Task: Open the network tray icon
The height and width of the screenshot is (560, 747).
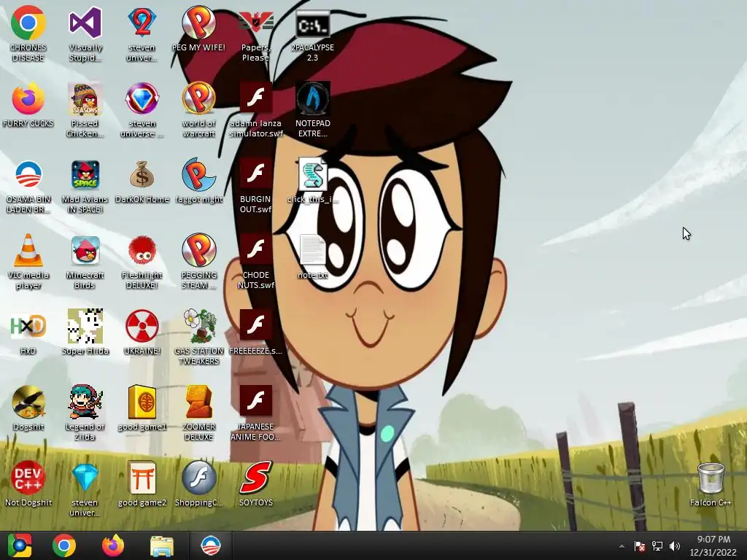Action: click(x=657, y=546)
